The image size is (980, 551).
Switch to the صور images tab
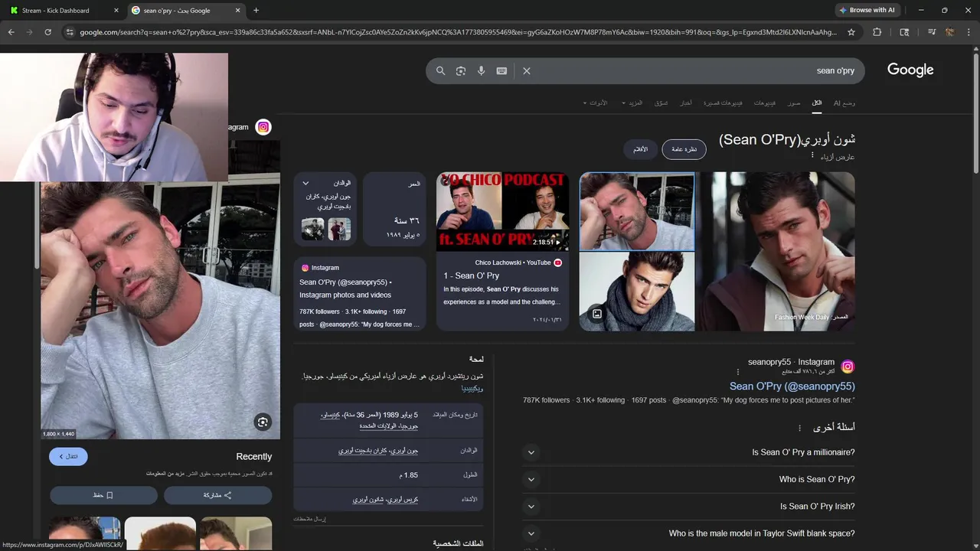pos(794,103)
